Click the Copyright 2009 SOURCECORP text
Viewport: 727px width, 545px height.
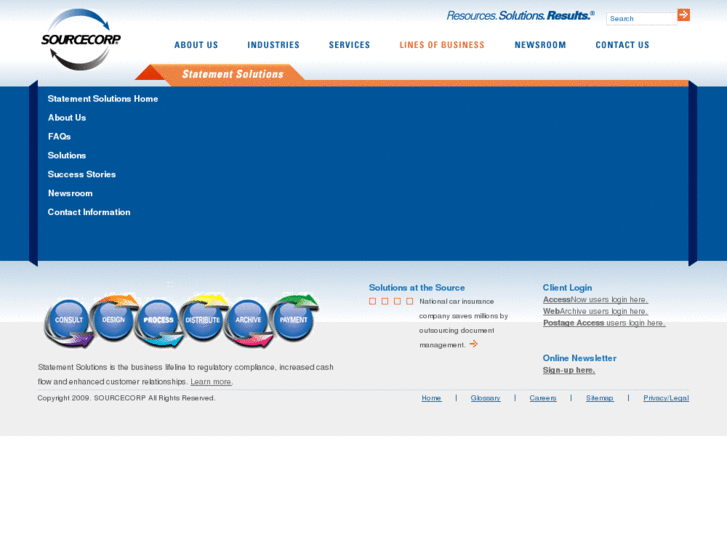[x=126, y=398]
